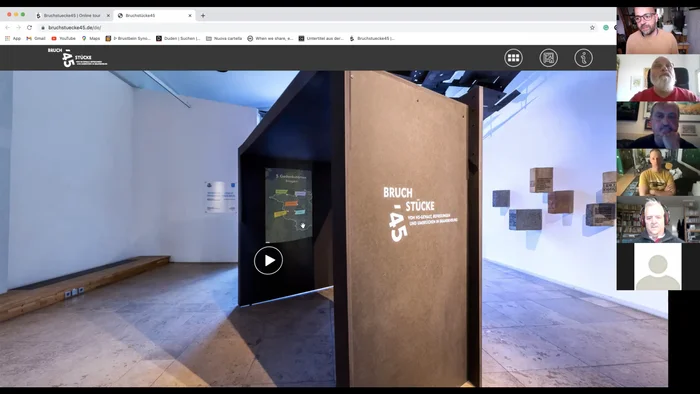Select the participant resting hand on chin

point(658,125)
